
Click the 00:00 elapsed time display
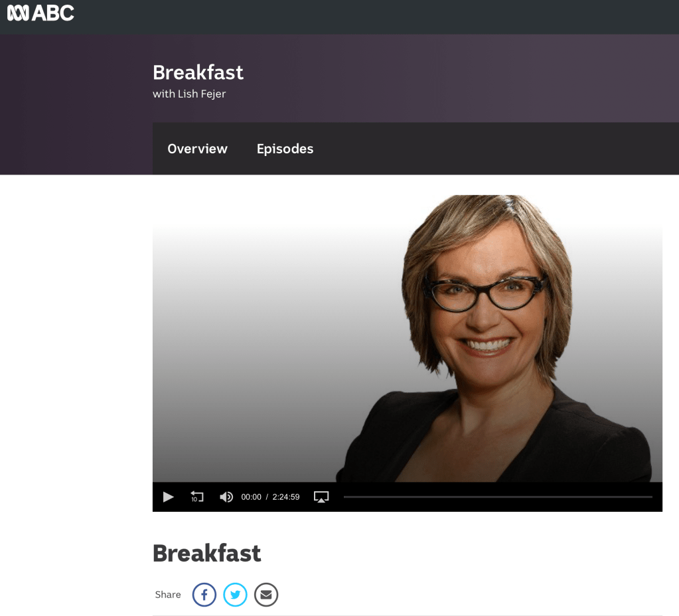[251, 497]
